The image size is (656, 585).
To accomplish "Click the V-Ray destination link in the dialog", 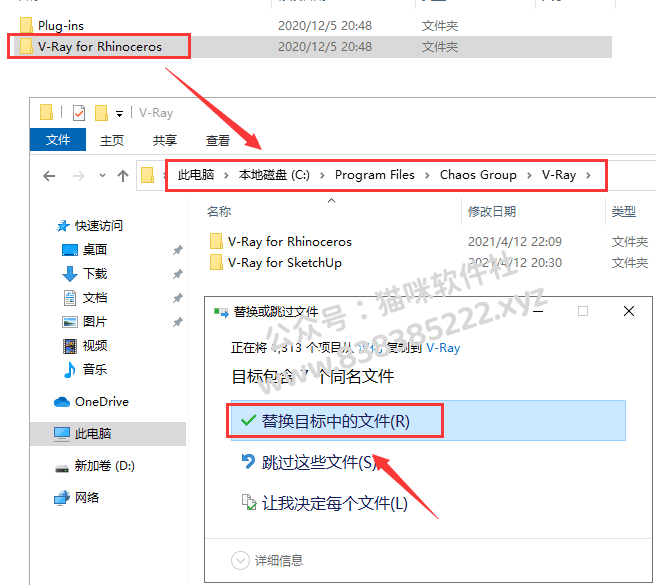I will [443, 348].
